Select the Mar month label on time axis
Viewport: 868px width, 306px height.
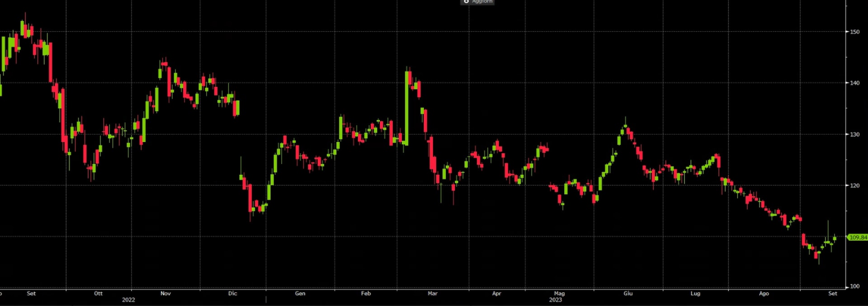(433, 293)
